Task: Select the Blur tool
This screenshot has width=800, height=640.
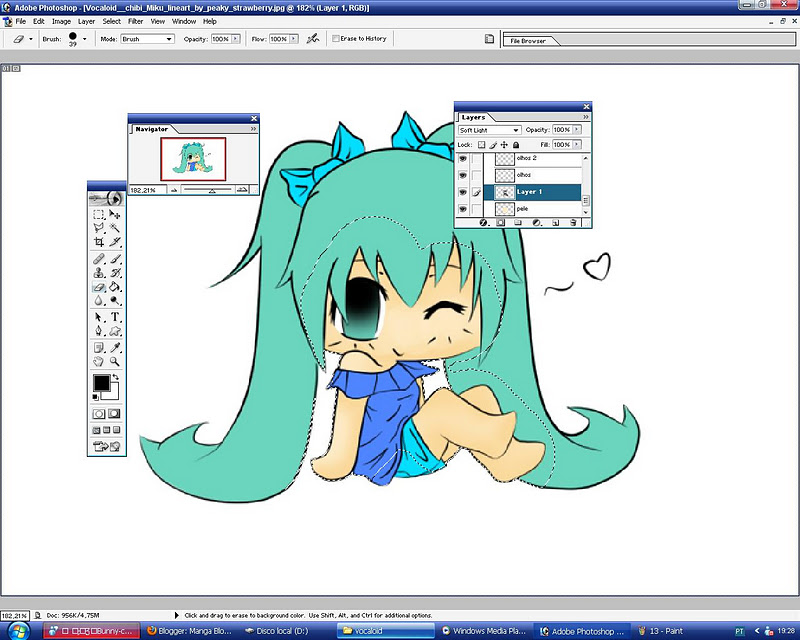Action: (x=98, y=301)
